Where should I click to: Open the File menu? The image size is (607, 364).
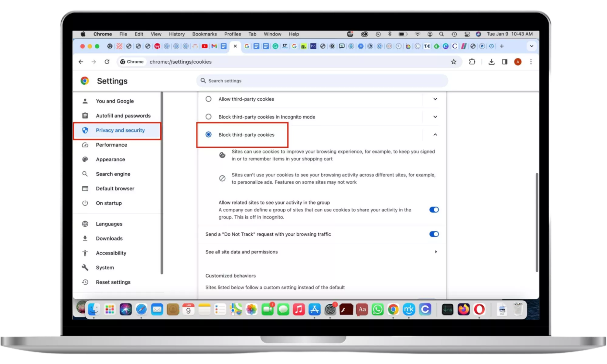[123, 34]
